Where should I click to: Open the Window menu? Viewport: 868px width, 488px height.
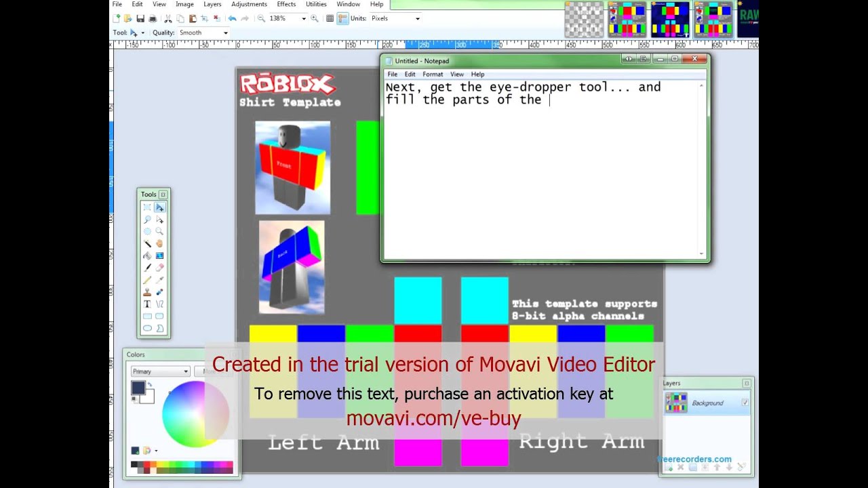[x=349, y=4]
